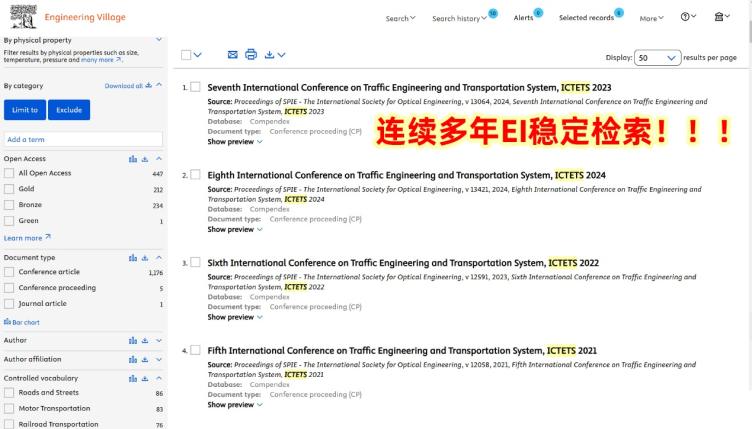Click the Limit to button
Screen dimensions: 752x429
point(25,110)
